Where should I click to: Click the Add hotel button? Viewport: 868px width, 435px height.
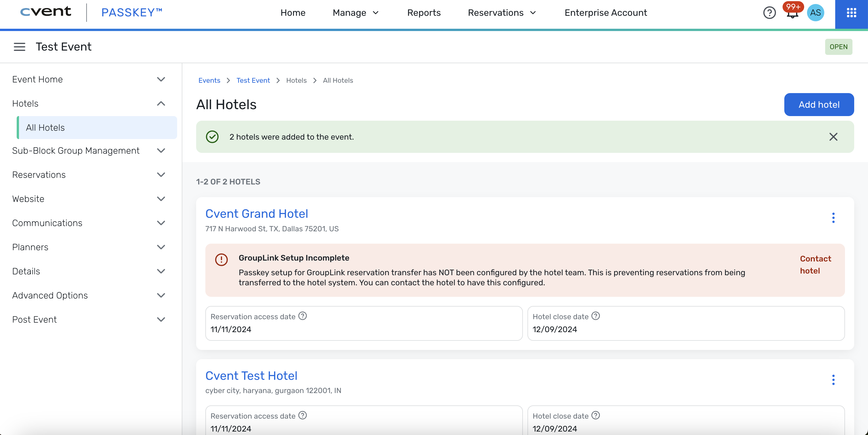click(x=819, y=105)
